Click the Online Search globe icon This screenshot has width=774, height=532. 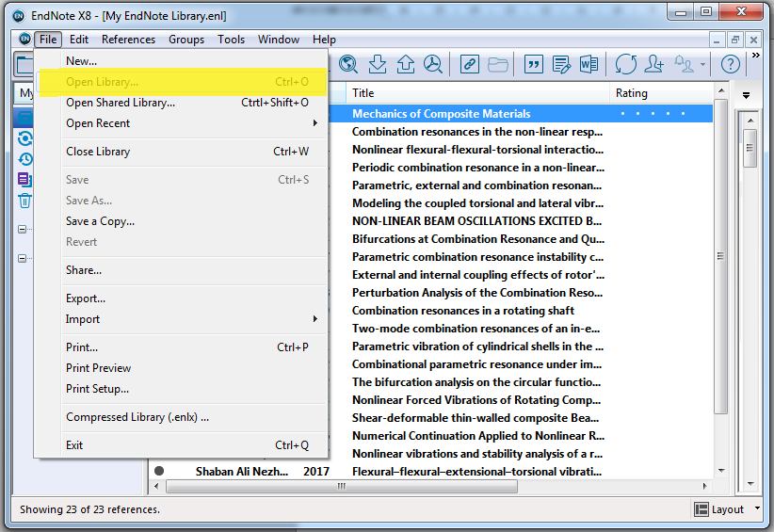pyautogui.click(x=348, y=64)
